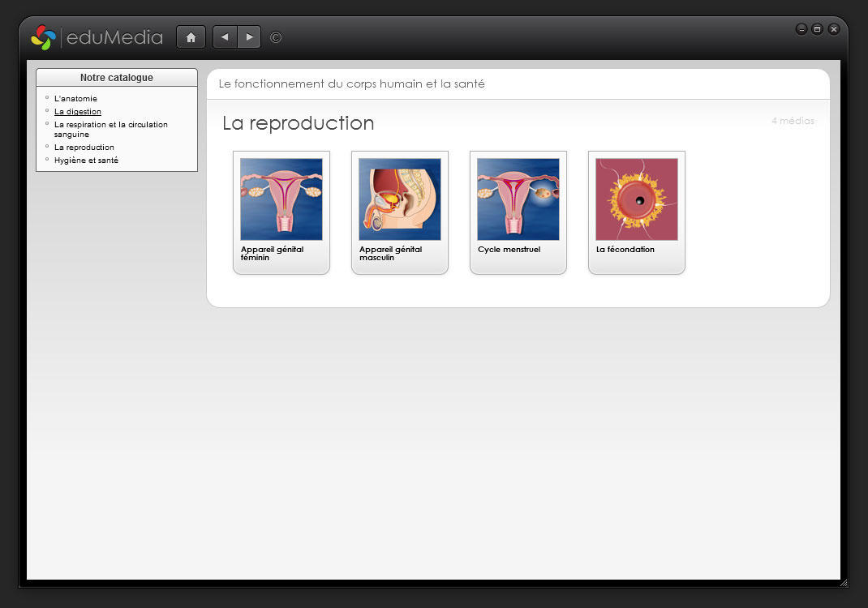Minimize the eduMedia window
868x608 pixels.
tap(801, 29)
